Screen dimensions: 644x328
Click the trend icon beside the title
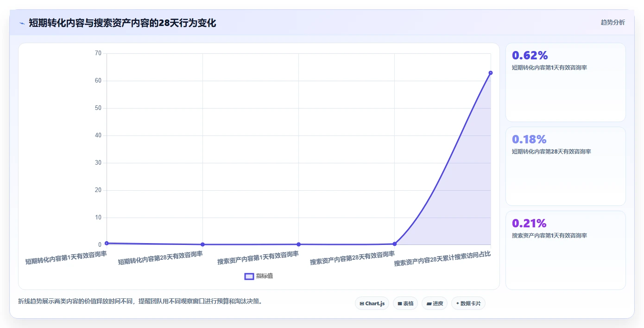pos(22,23)
